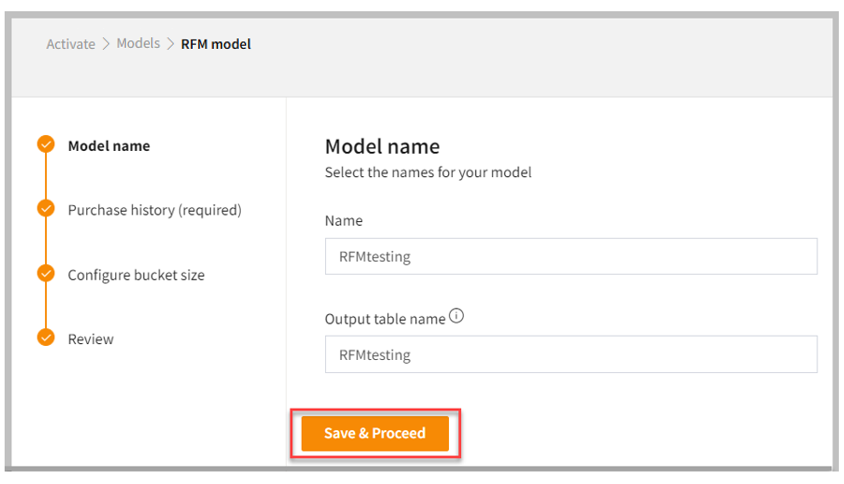Open the Output table name info icon
The image size is (844, 484).
(x=457, y=317)
